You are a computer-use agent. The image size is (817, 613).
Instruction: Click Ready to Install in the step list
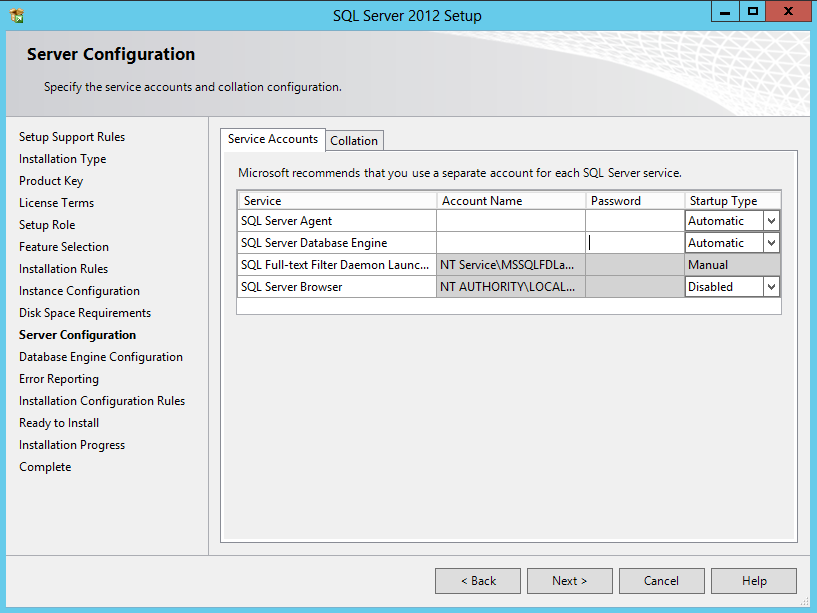coord(59,423)
